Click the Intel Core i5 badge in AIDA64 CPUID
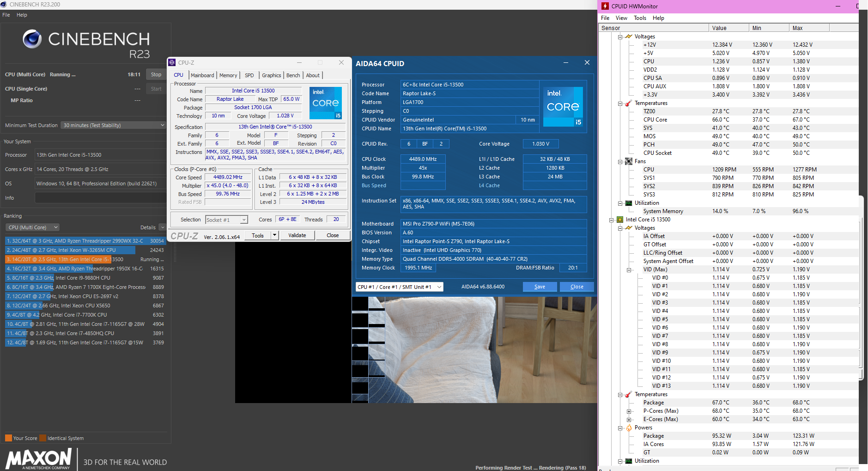 (x=563, y=107)
